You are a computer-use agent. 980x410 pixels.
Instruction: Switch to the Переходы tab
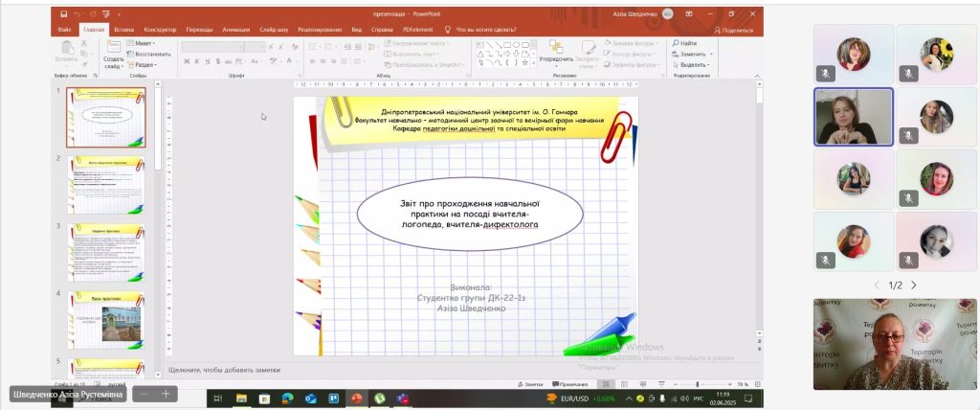point(199,30)
